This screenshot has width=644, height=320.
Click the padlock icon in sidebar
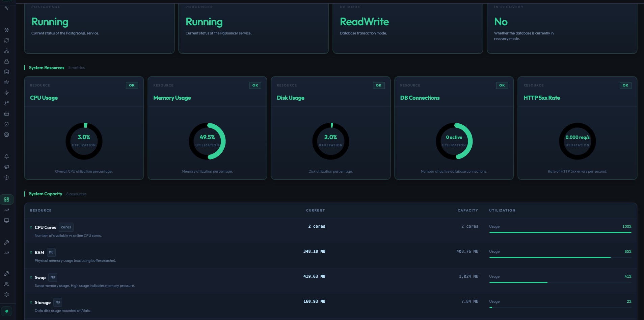6,61
